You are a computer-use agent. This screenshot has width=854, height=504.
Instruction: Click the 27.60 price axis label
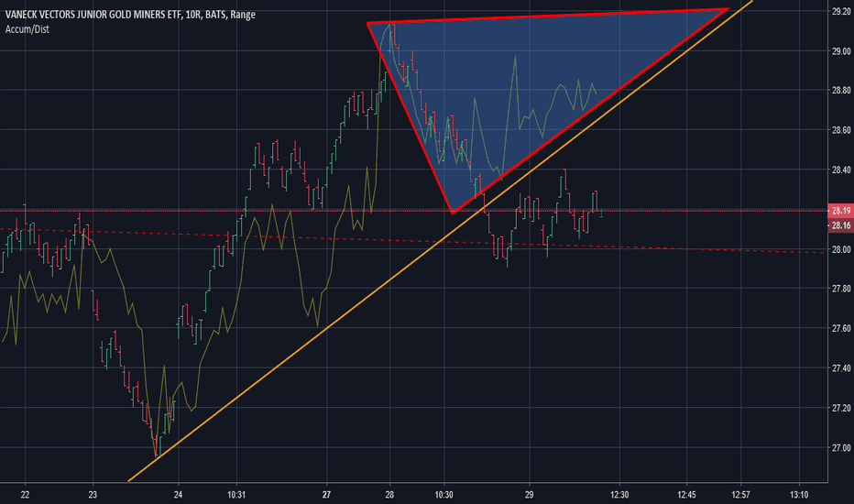click(841, 329)
